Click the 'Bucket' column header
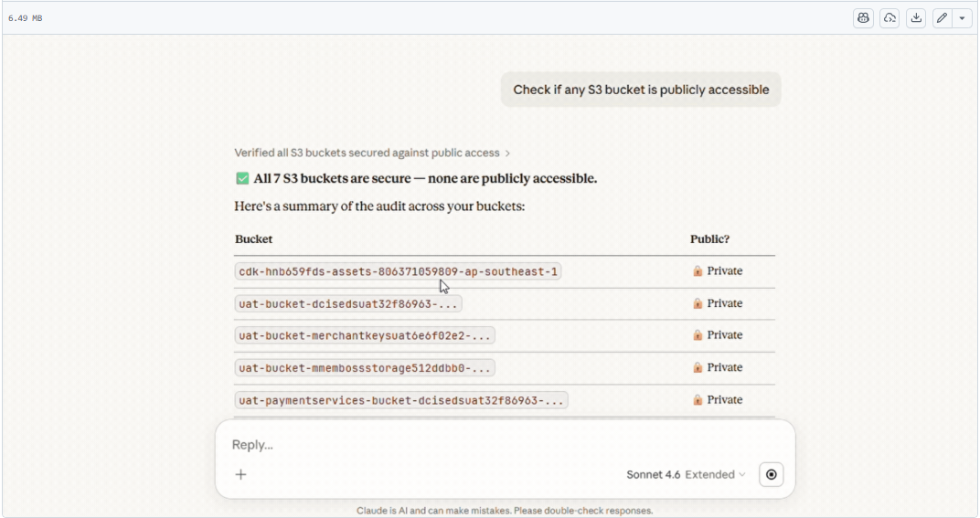Image resolution: width=980 pixels, height=518 pixels. [254, 239]
